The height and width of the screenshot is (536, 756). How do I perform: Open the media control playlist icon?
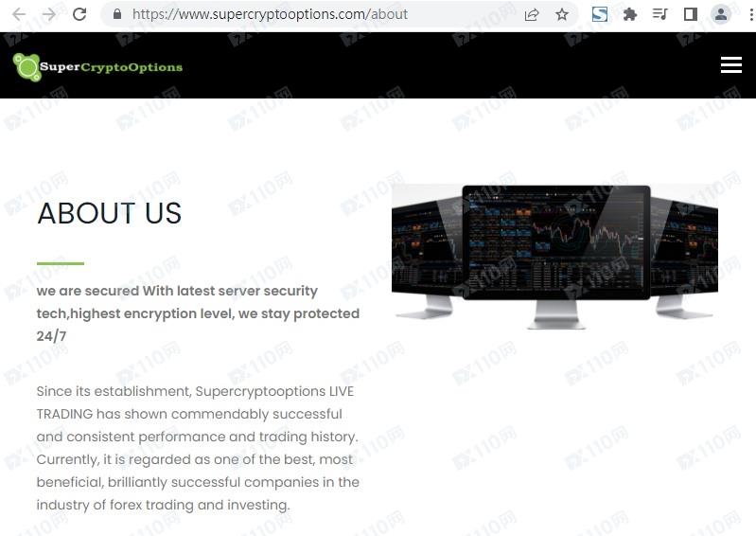(x=660, y=14)
